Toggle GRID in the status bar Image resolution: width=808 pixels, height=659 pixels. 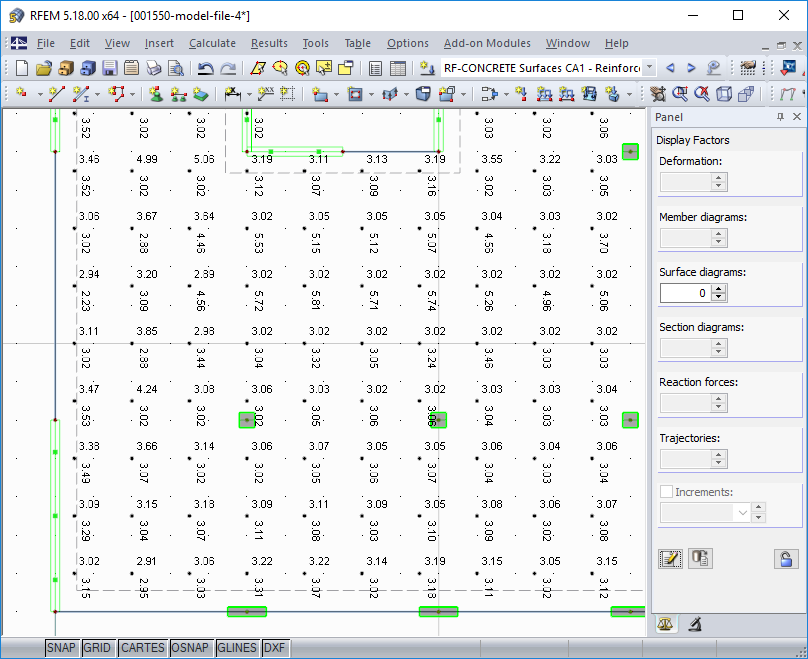pos(98,648)
